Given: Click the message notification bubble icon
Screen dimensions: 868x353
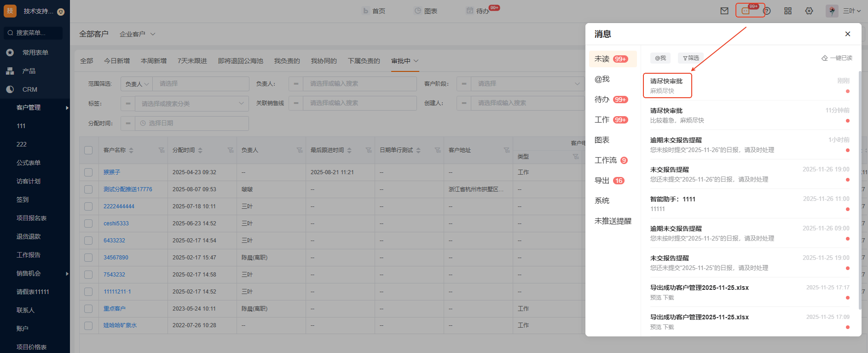Looking at the screenshot, I should point(746,11).
